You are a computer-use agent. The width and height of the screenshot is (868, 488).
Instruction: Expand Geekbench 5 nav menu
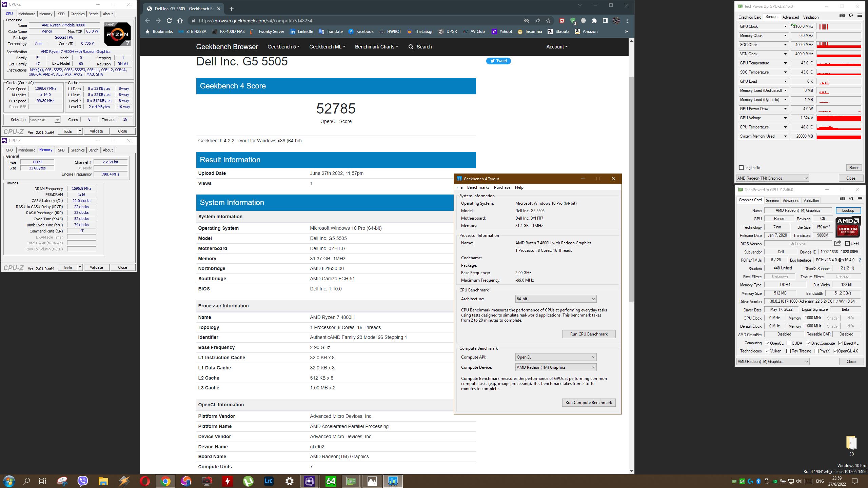pos(283,47)
